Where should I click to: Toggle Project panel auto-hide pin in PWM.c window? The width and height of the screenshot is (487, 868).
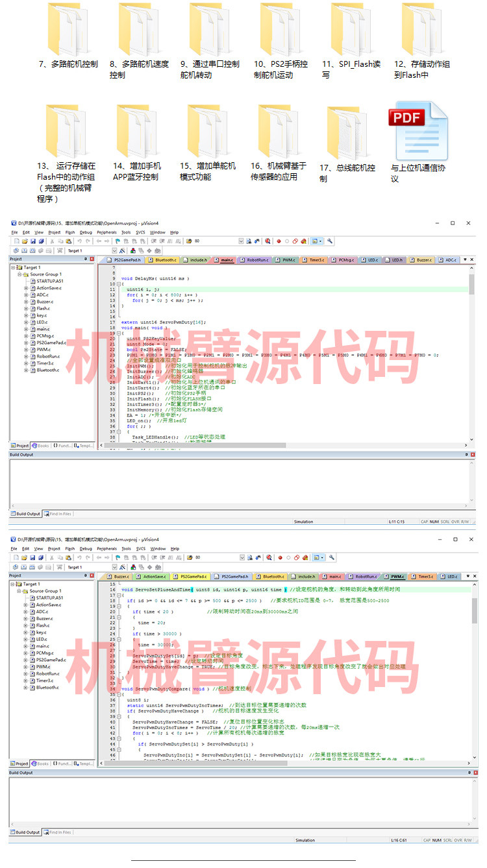[85, 575]
